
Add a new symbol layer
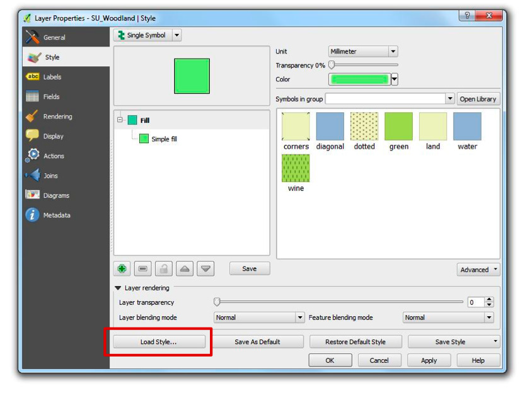pos(120,268)
